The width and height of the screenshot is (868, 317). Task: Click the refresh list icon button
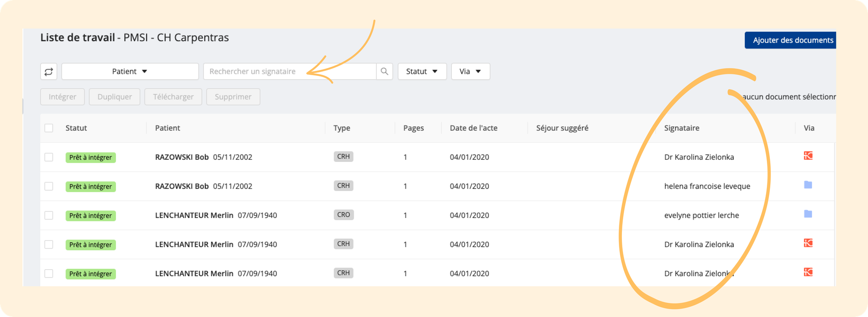pos(49,71)
